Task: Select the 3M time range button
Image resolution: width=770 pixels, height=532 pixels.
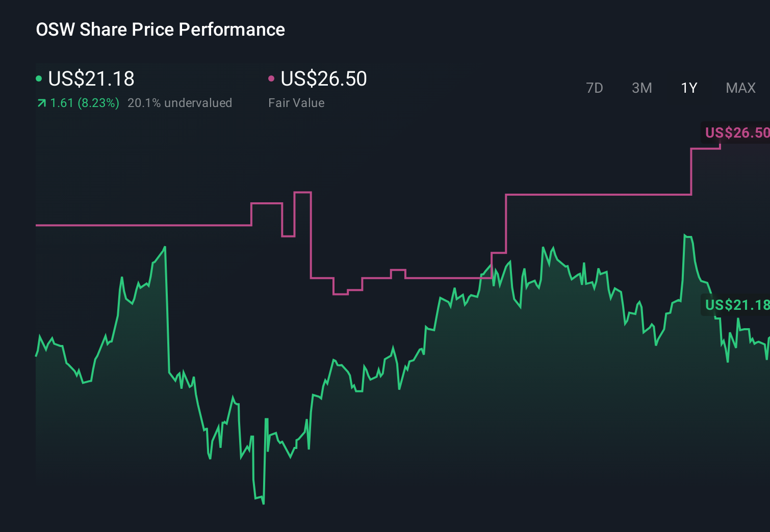Action: 641,88
